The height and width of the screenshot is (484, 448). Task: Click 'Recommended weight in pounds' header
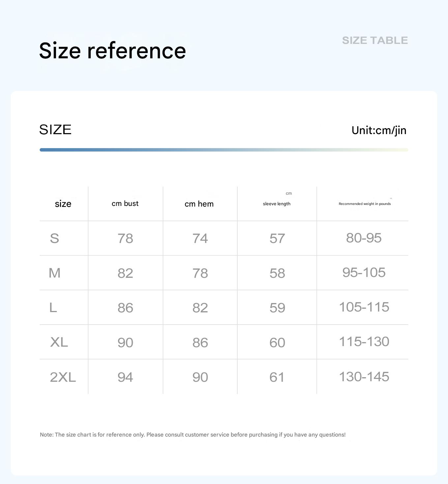365,204
